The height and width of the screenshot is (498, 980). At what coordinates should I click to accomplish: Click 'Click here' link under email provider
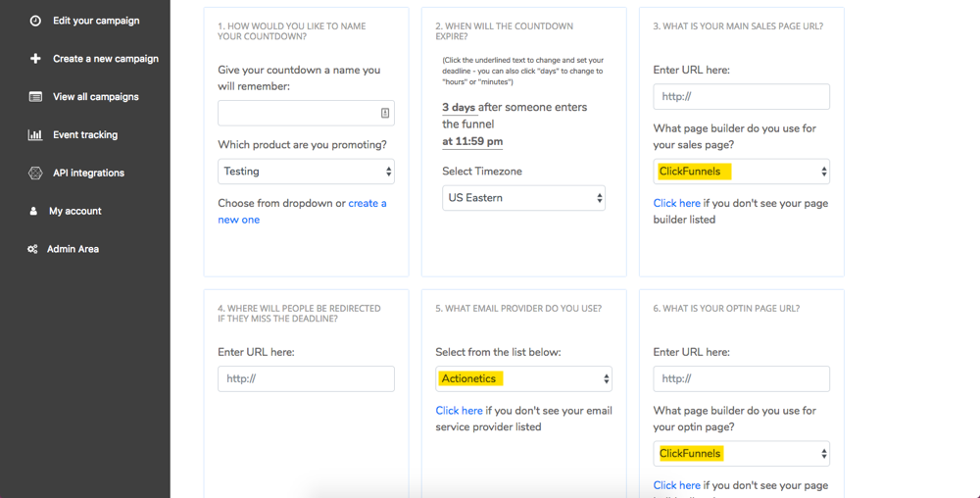tap(460, 411)
